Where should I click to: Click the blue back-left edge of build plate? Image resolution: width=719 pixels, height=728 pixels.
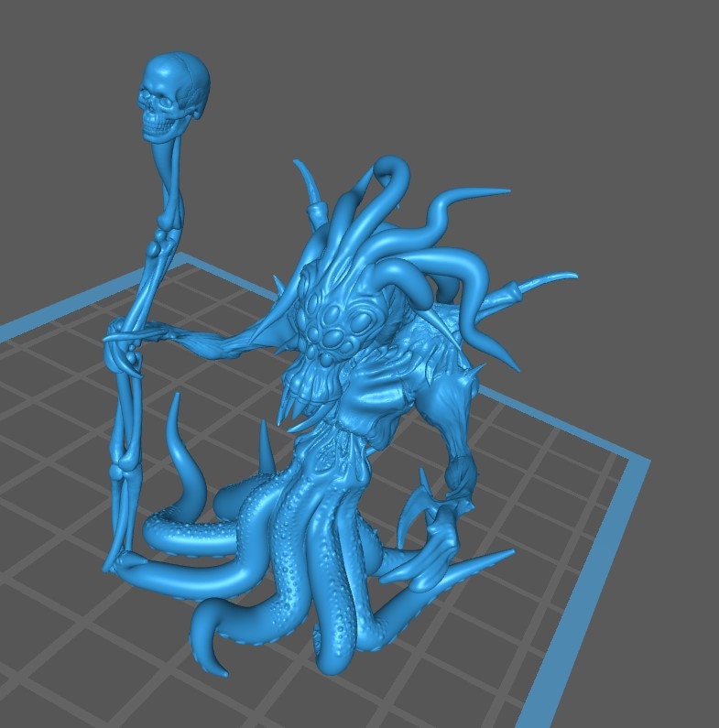tap(92, 302)
